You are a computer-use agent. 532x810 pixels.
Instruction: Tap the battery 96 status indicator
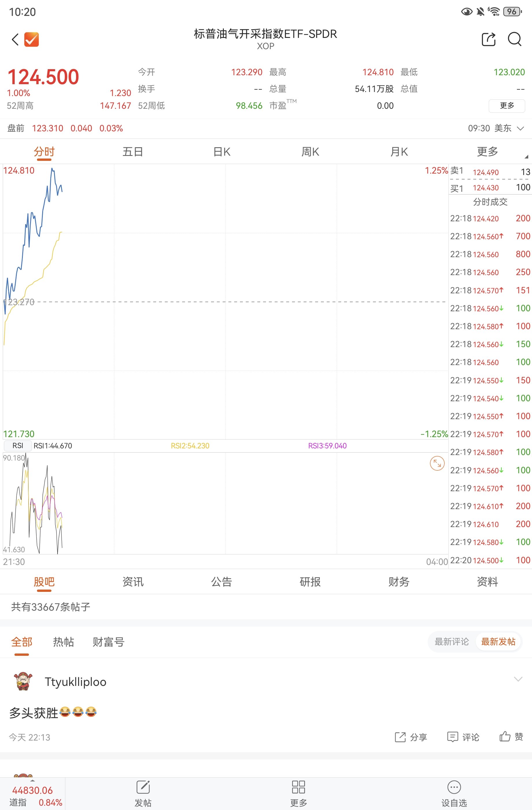(x=513, y=12)
